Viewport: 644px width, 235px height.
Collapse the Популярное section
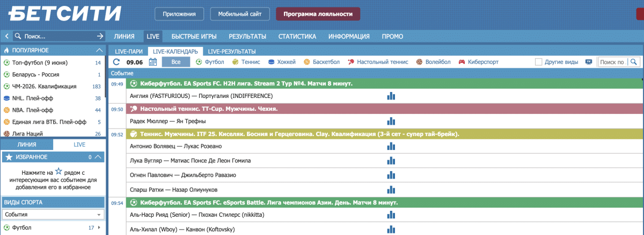coord(99,50)
